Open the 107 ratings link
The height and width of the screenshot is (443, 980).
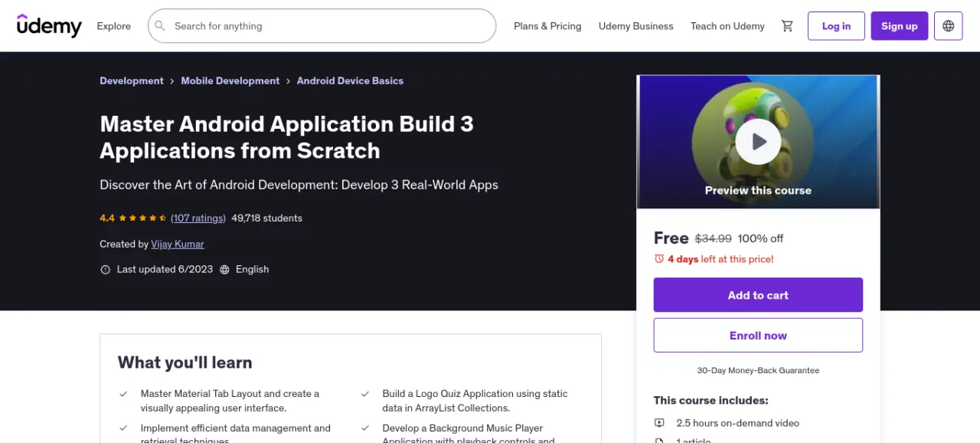198,218
